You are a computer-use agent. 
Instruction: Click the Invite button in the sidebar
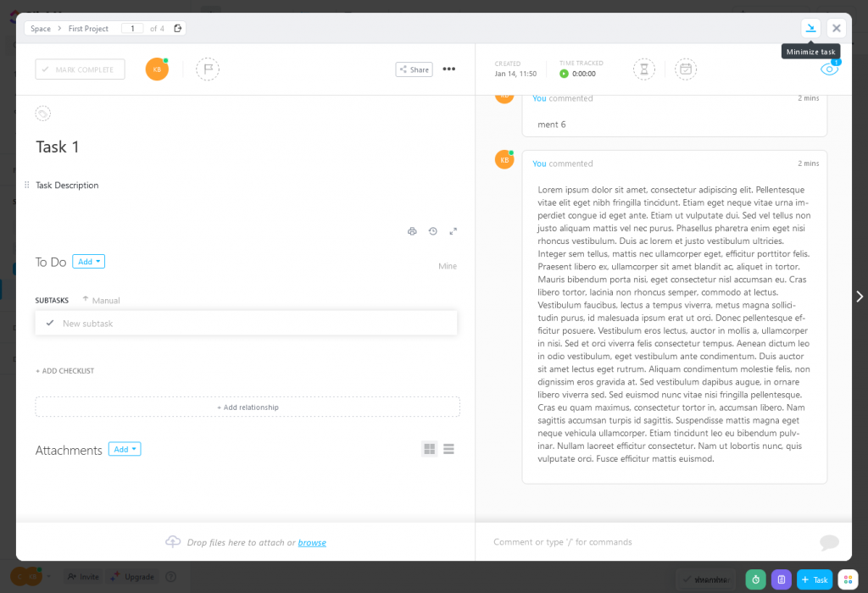[x=84, y=576]
